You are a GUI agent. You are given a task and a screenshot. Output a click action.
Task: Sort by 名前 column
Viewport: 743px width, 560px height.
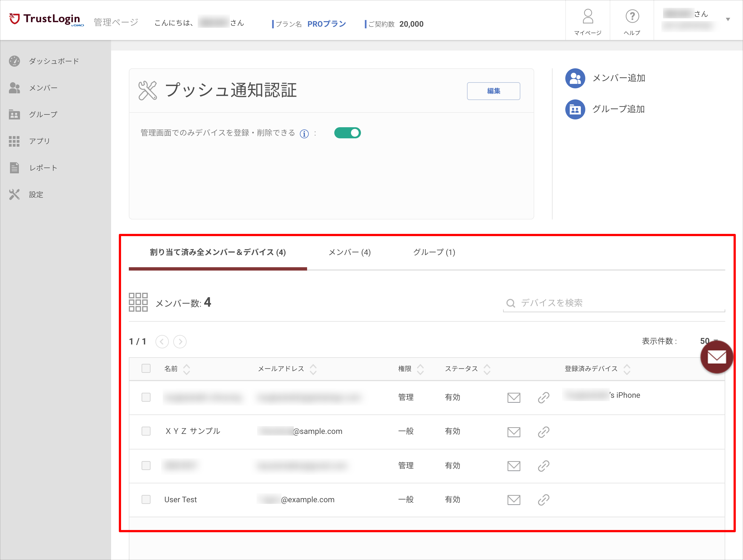186,369
